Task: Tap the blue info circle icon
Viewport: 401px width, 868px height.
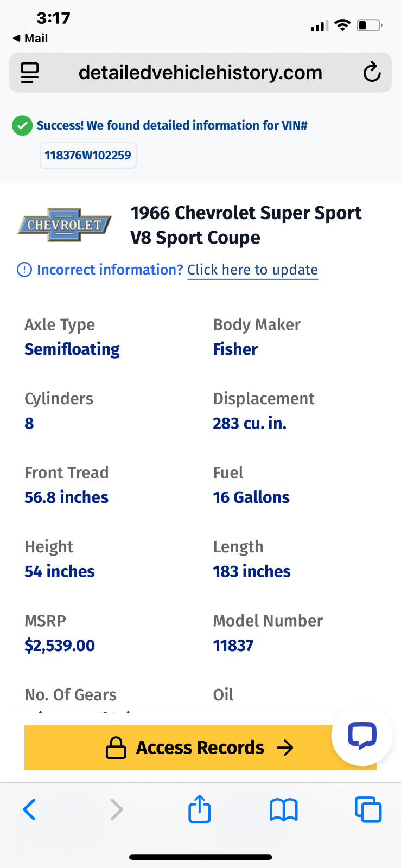Action: (24, 270)
